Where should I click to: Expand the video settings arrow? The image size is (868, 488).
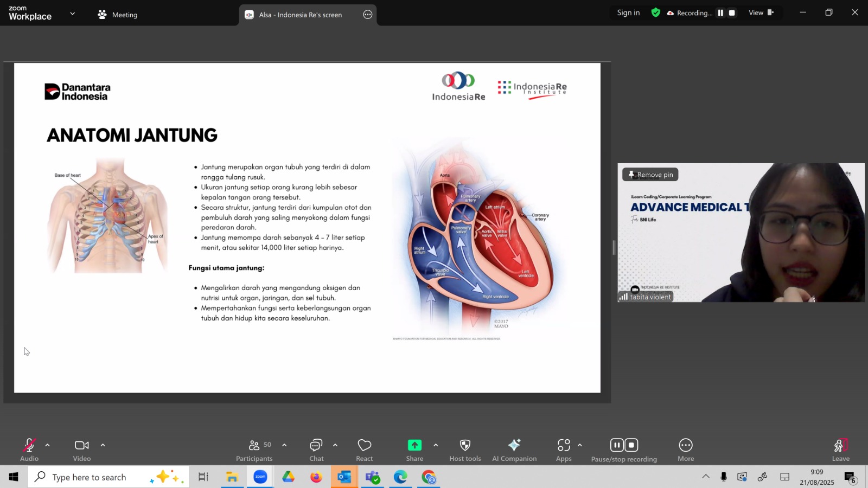coord(103,445)
